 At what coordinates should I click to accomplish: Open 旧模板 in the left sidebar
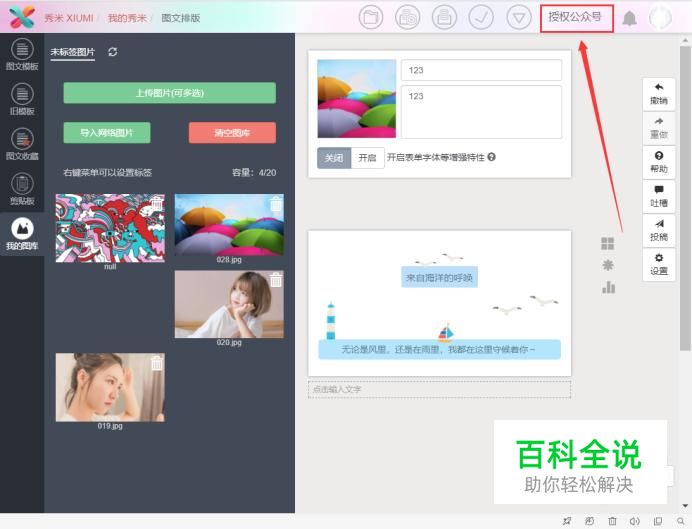tap(22, 99)
